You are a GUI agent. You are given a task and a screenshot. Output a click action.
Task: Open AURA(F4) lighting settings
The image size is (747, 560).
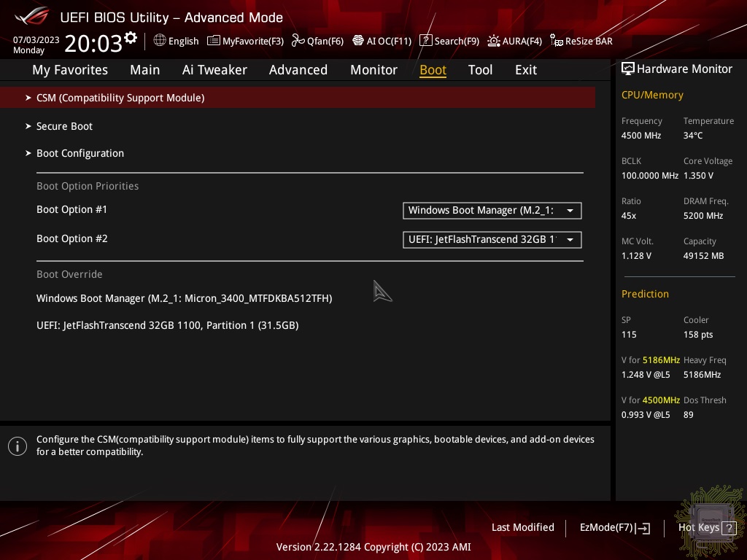[514, 41]
